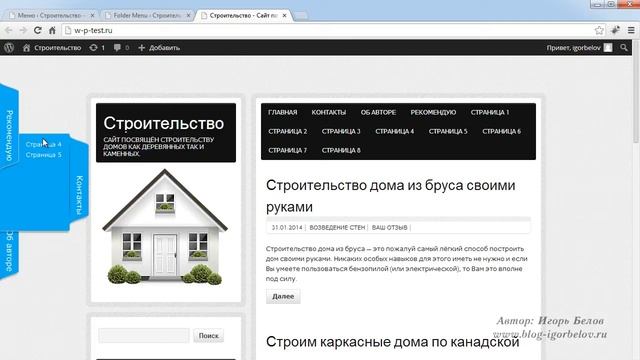This screenshot has width=640, height=360.
Task: Click the Поиск search button
Action: click(x=209, y=336)
